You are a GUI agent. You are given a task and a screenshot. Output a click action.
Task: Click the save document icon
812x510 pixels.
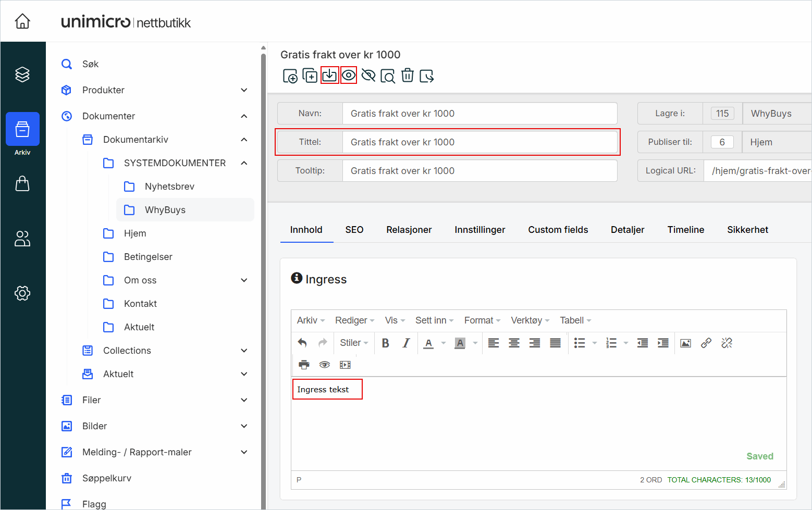point(329,76)
